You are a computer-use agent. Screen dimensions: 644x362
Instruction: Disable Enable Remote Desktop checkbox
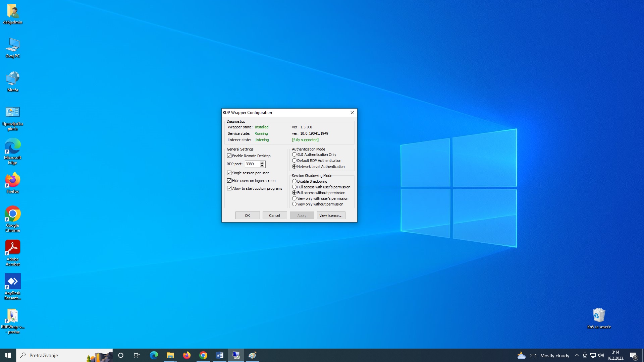click(x=229, y=156)
